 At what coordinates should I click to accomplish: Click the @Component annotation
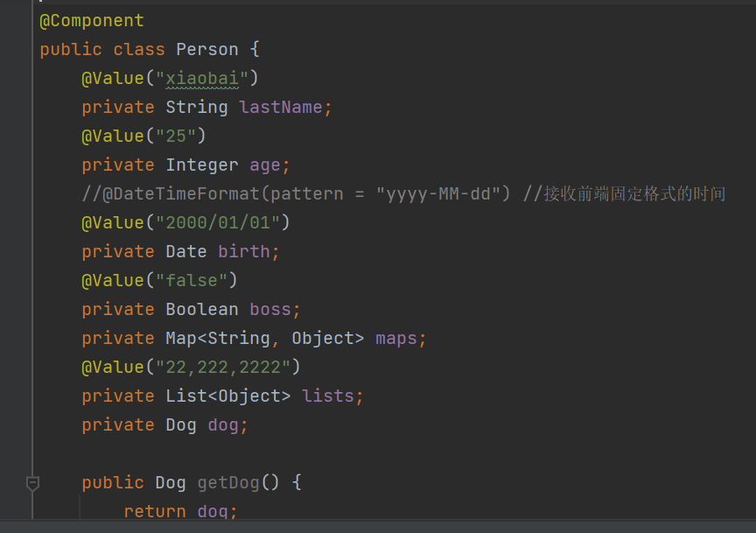92,21
